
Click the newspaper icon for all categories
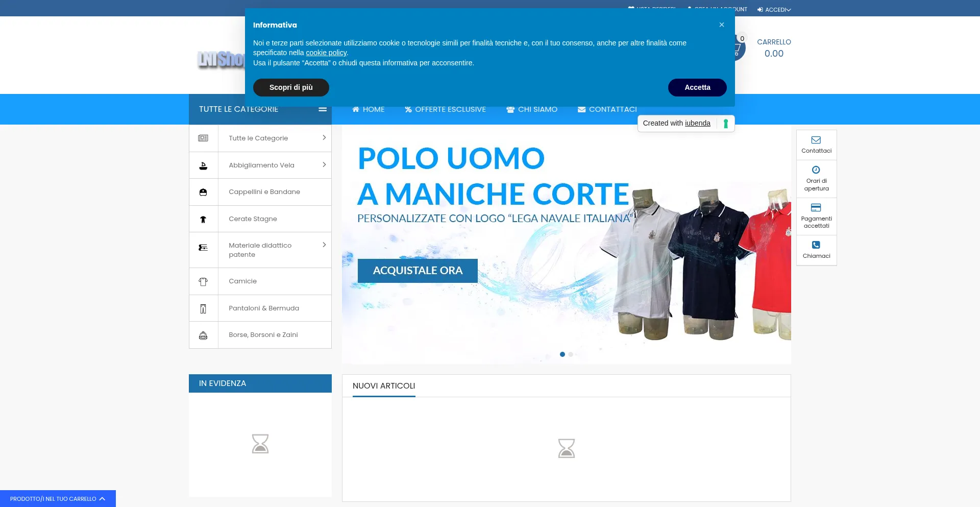tap(203, 138)
